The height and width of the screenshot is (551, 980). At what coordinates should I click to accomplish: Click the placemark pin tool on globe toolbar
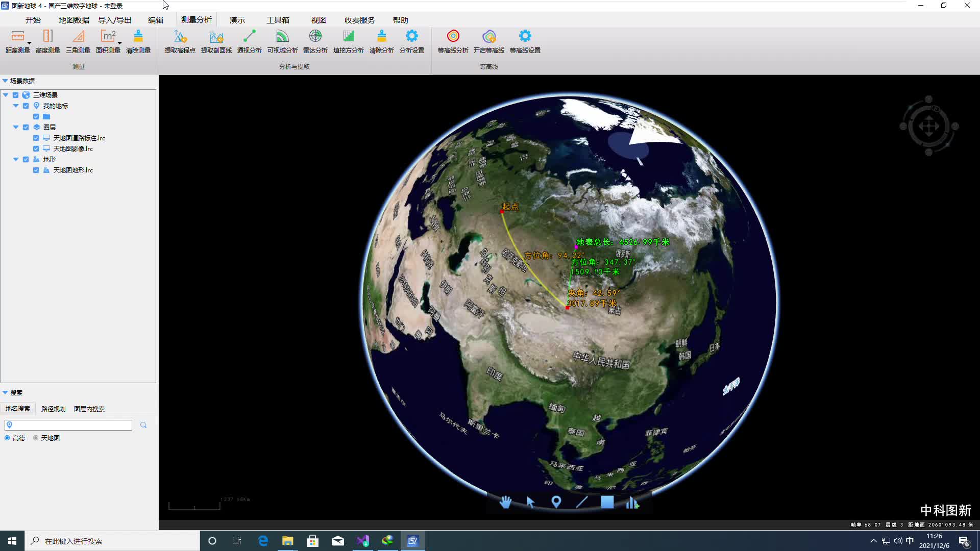(x=556, y=503)
